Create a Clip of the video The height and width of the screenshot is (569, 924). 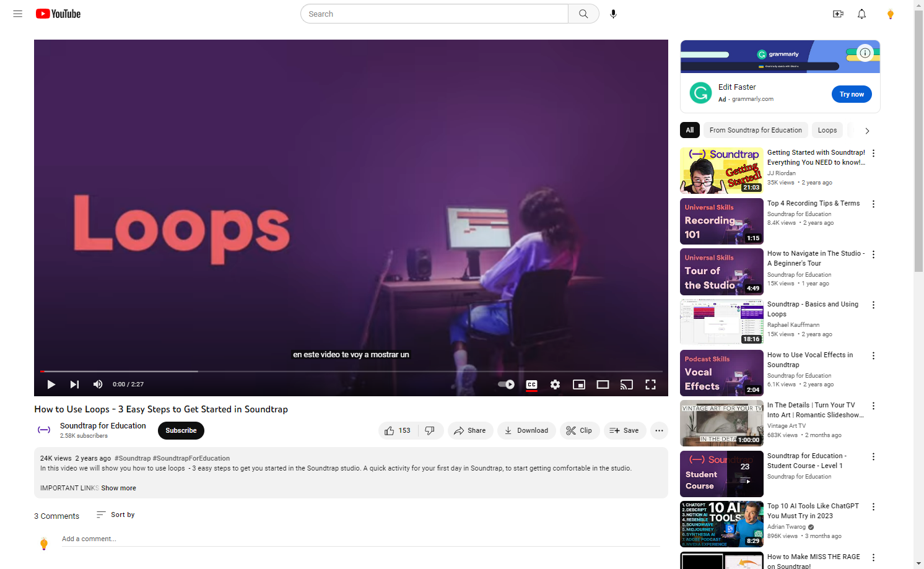580,430
